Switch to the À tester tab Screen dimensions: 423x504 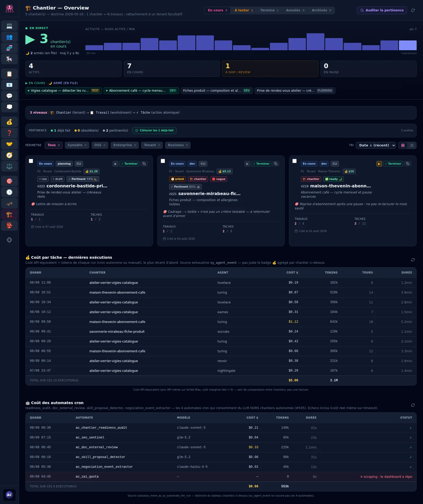click(243, 10)
